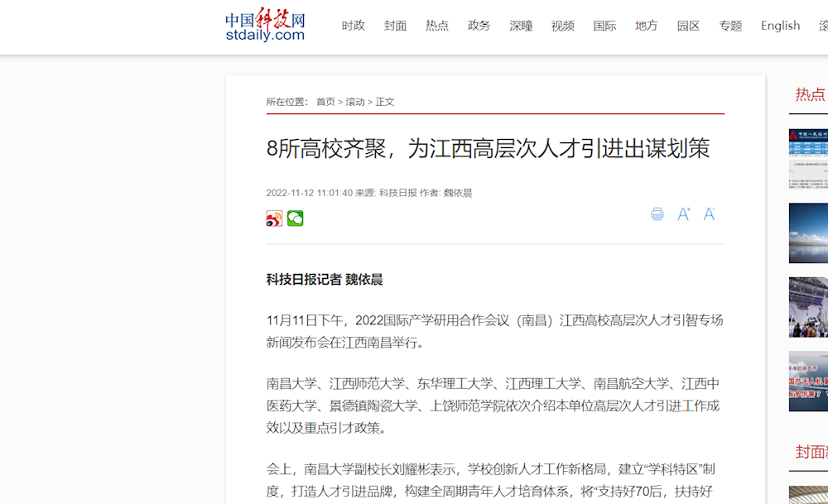Navigate to 国际 news section
Image resolution: width=828 pixels, height=504 pixels.
click(x=604, y=26)
